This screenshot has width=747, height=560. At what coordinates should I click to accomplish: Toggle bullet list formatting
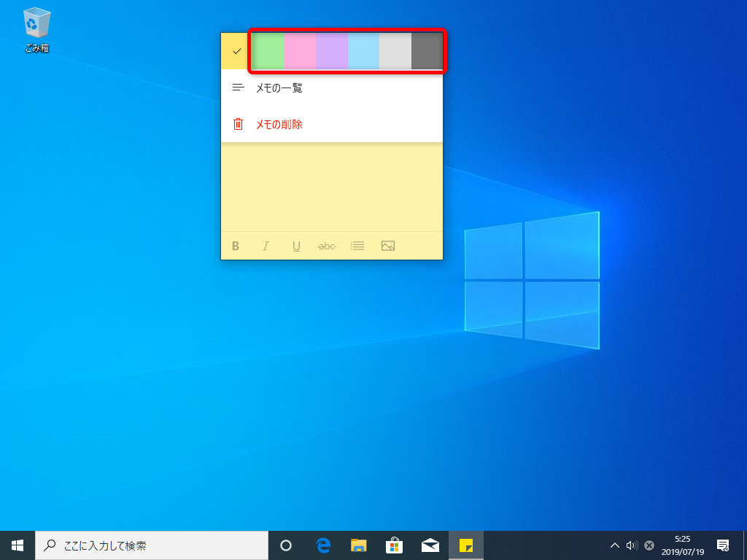tap(357, 246)
